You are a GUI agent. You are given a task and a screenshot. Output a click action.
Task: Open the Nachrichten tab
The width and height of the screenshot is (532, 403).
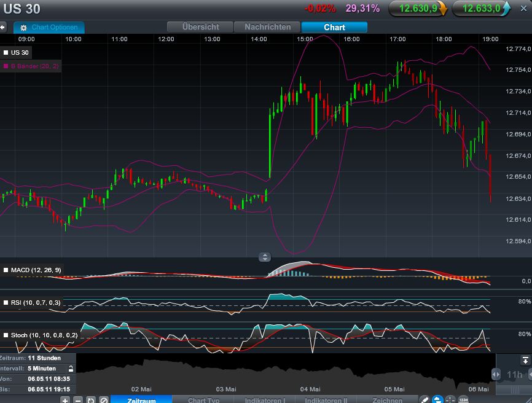267,27
